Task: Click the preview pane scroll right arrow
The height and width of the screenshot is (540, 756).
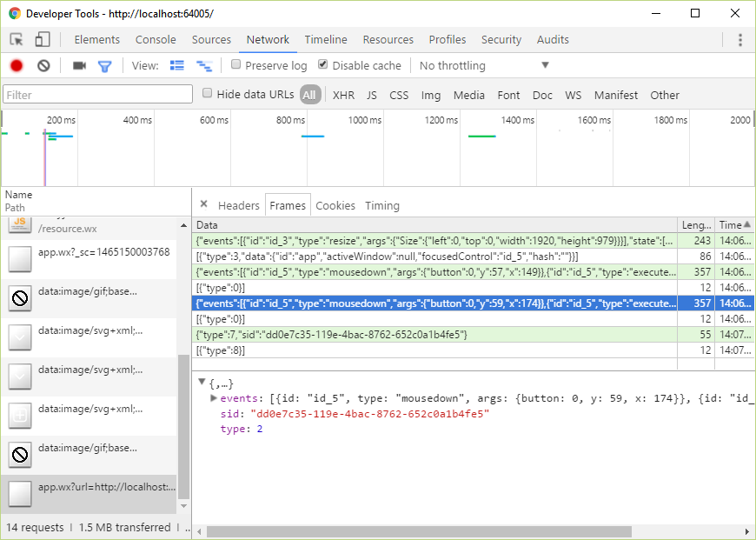Action: (746, 531)
